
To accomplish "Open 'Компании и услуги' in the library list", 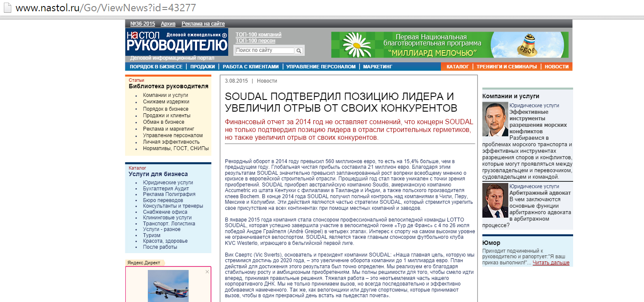I will [166, 95].
